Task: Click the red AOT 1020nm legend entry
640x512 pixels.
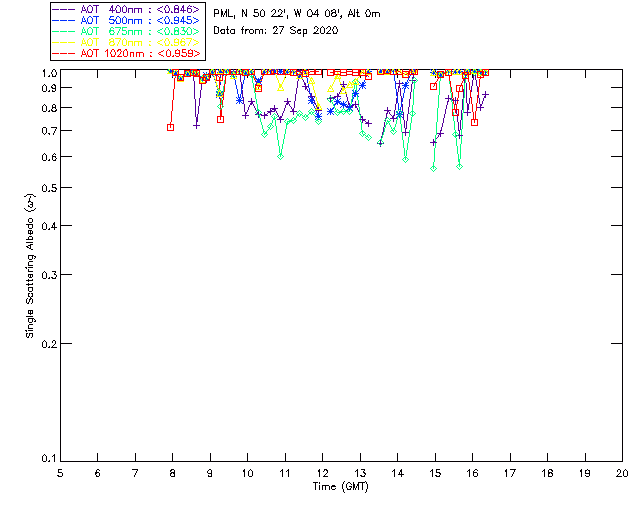Action: click(139, 53)
